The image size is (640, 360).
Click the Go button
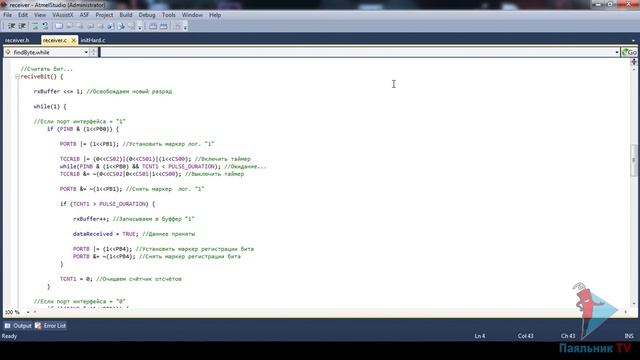pyautogui.click(x=629, y=52)
